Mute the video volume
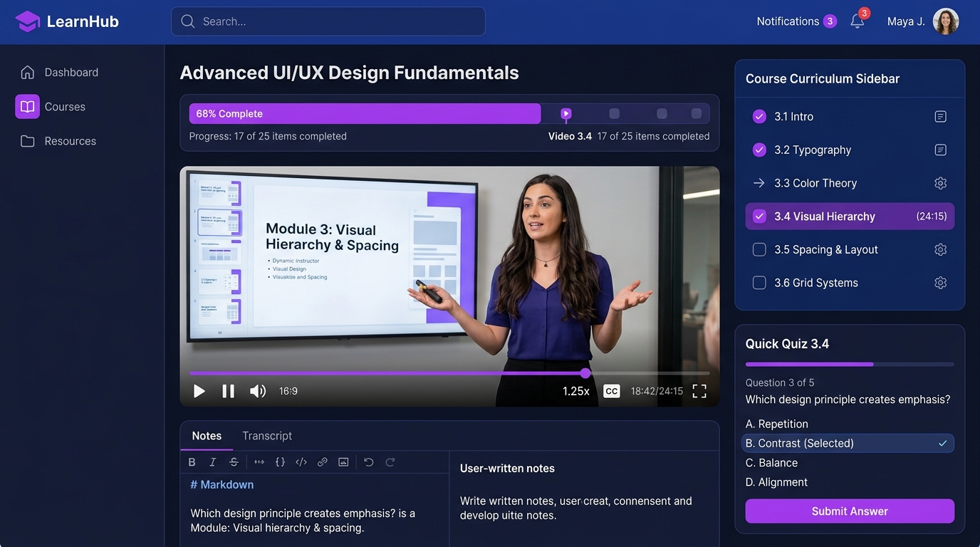The height and width of the screenshot is (547, 980). pyautogui.click(x=258, y=391)
